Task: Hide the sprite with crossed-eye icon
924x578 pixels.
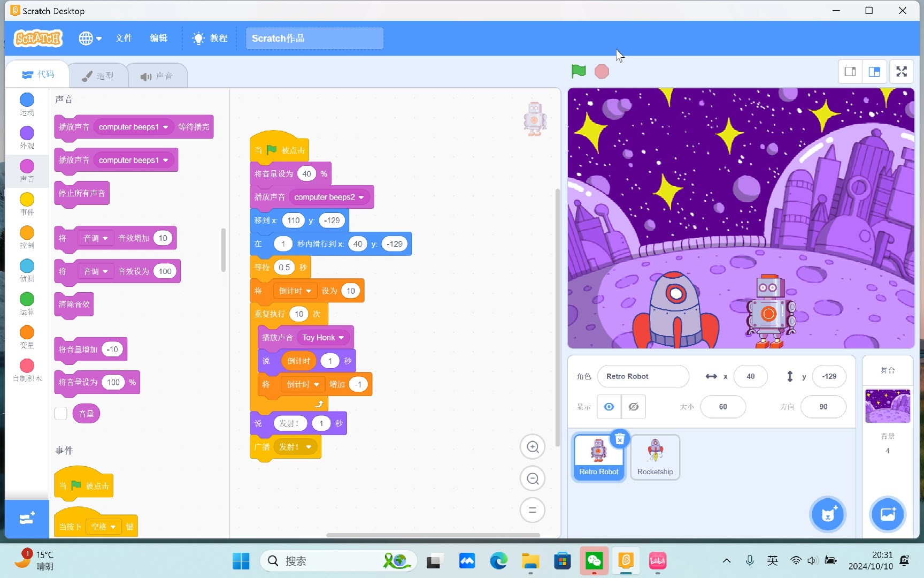Action: pyautogui.click(x=634, y=407)
